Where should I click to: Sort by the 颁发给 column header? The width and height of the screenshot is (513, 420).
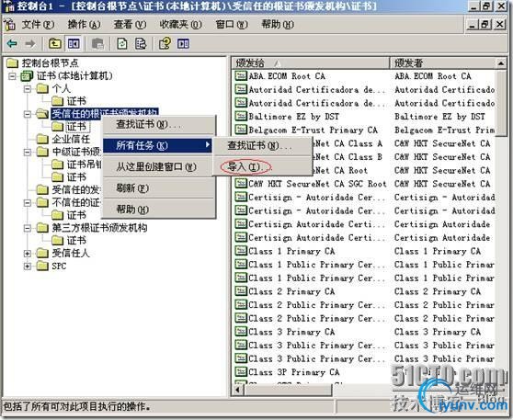pos(311,62)
